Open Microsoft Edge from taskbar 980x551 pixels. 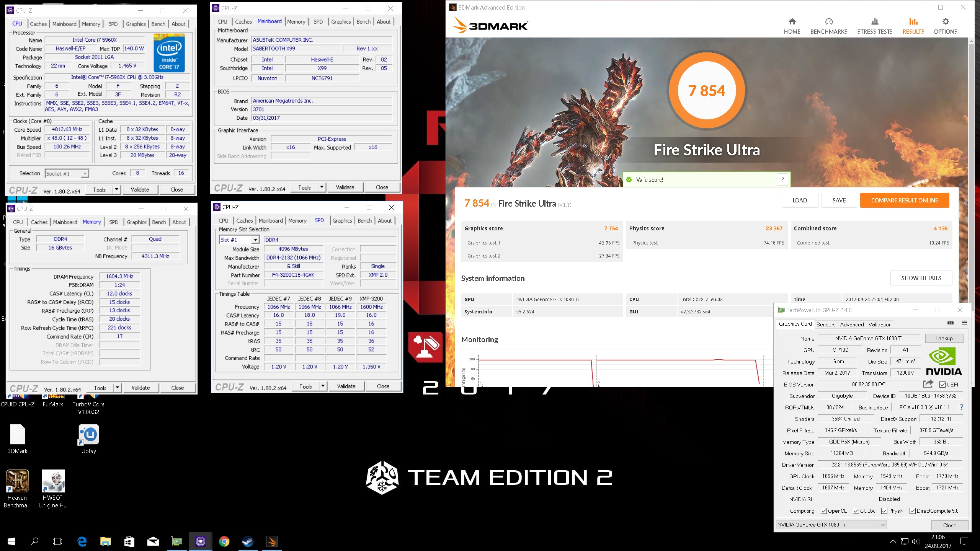(82, 541)
